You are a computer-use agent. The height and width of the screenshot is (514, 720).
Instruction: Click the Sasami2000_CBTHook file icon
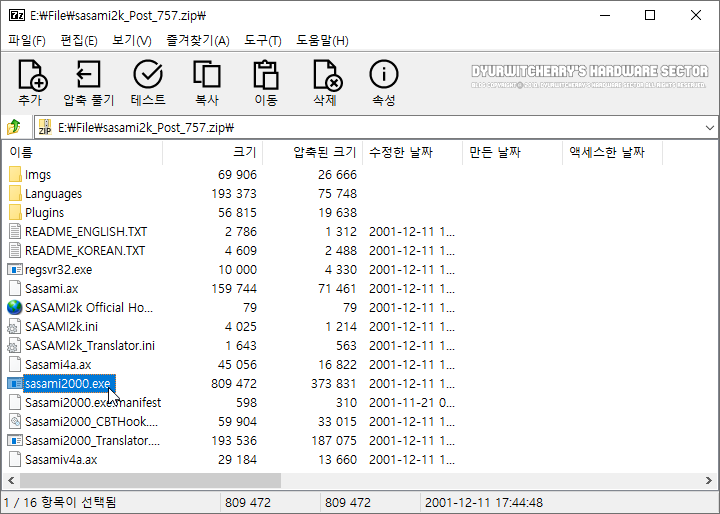(x=15, y=421)
